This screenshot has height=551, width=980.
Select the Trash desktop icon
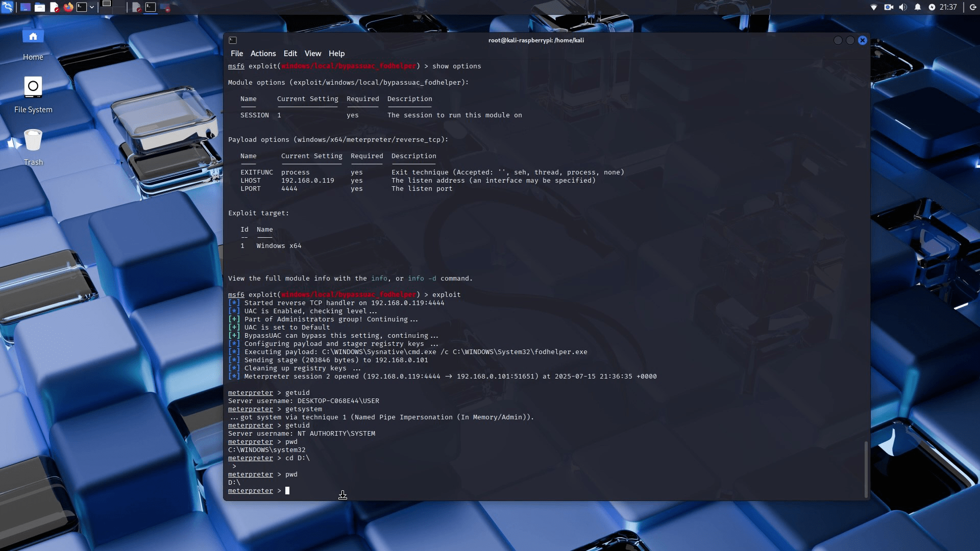[33, 148]
